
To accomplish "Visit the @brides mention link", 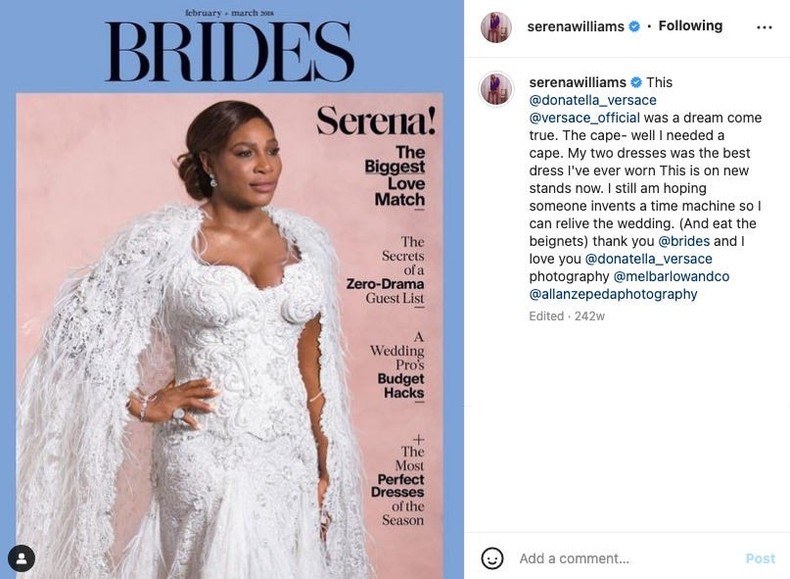I will 684,241.
